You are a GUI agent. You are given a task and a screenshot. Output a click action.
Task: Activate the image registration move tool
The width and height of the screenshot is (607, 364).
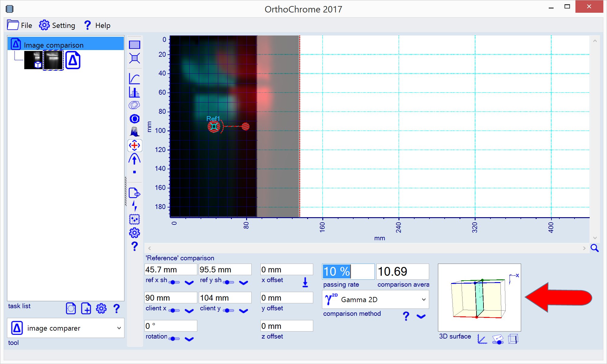coord(134,146)
